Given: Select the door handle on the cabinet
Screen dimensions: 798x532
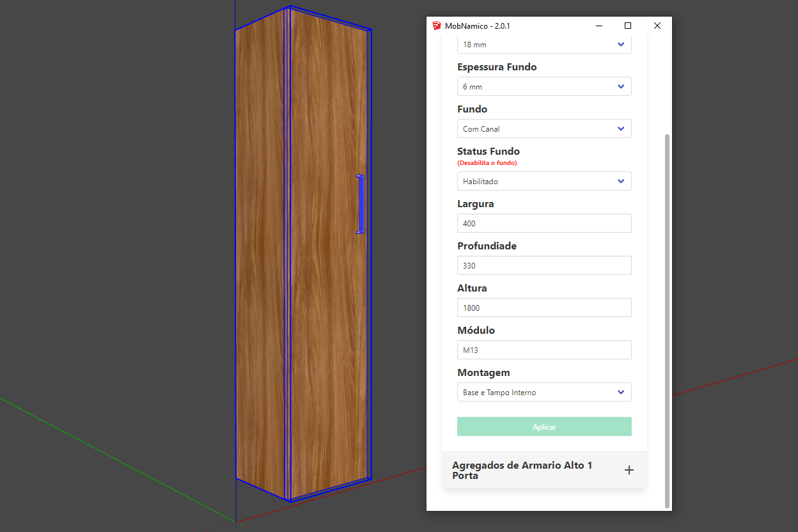Looking at the screenshot, I should point(360,204).
